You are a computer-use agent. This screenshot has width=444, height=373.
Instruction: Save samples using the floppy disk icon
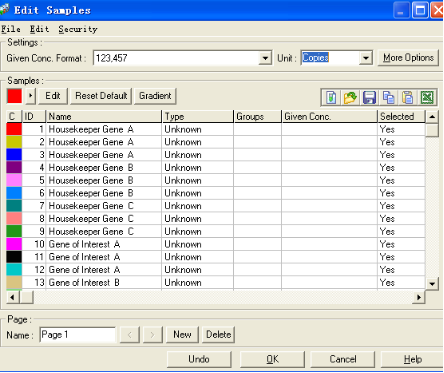click(369, 98)
